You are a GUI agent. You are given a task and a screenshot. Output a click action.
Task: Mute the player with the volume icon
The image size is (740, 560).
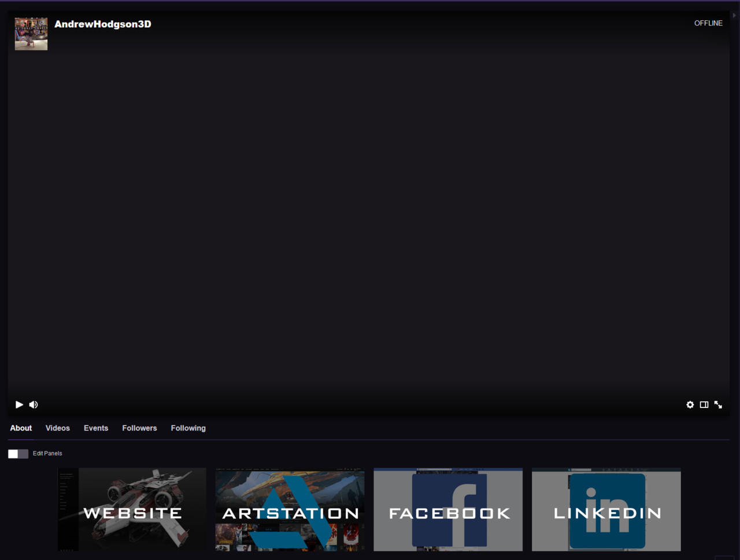(34, 405)
